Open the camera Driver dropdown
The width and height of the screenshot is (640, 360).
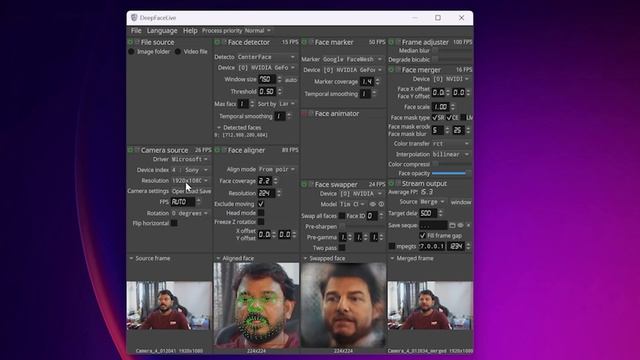[x=189, y=159]
